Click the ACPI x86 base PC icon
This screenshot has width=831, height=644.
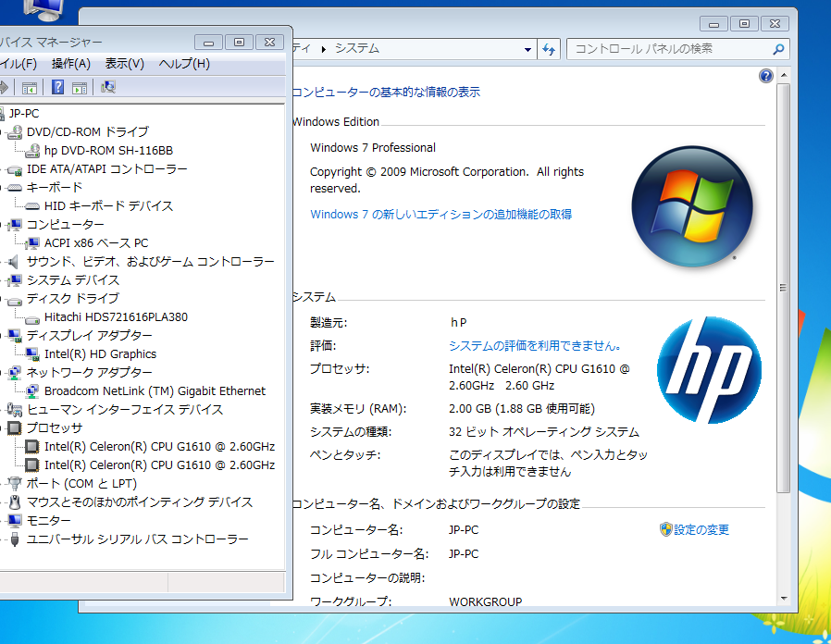[x=32, y=243]
